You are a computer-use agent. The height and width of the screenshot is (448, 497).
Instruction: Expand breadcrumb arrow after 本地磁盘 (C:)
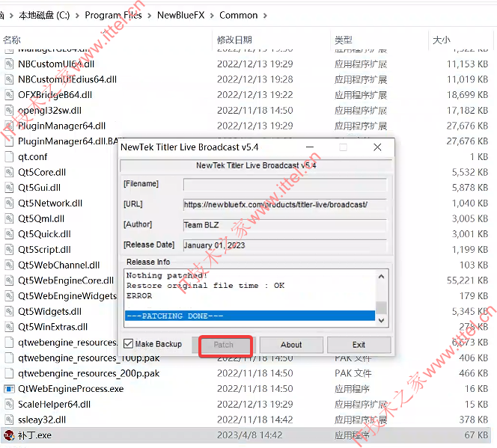(x=77, y=16)
